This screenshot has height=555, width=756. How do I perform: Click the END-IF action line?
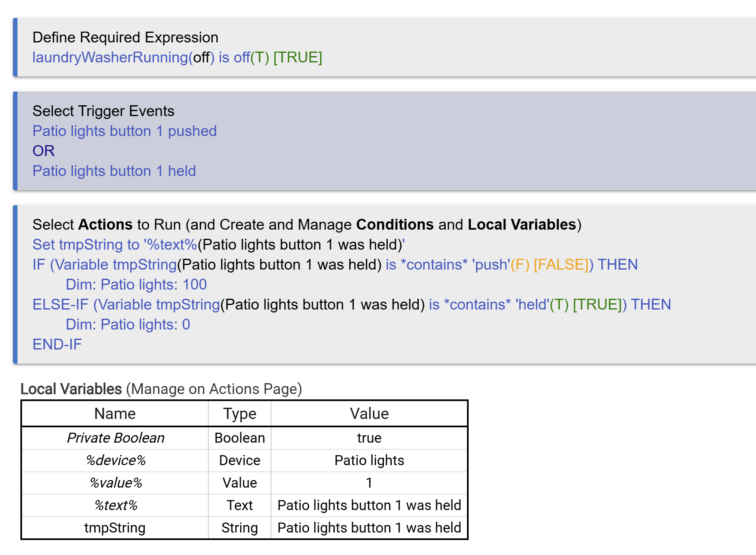pos(57,344)
